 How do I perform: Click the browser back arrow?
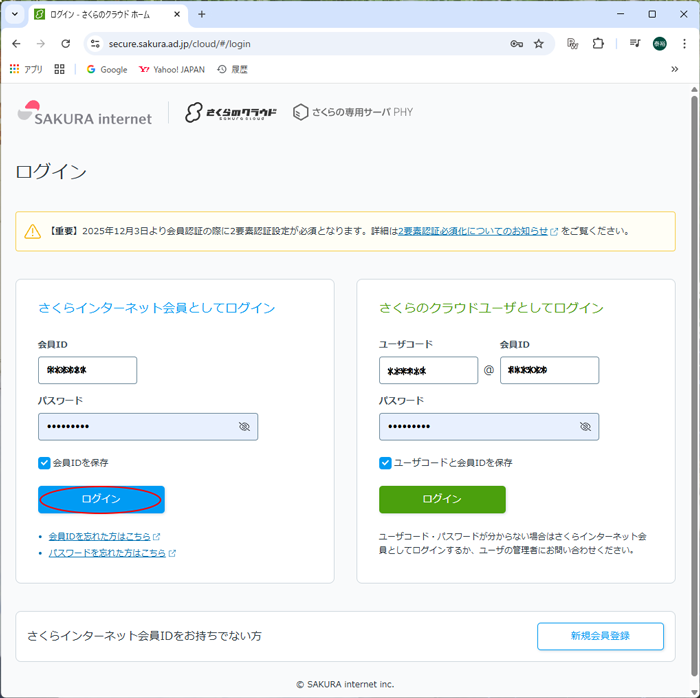pyautogui.click(x=17, y=44)
